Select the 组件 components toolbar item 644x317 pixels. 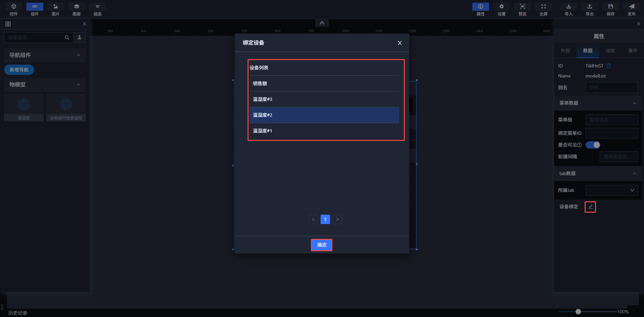pos(35,9)
